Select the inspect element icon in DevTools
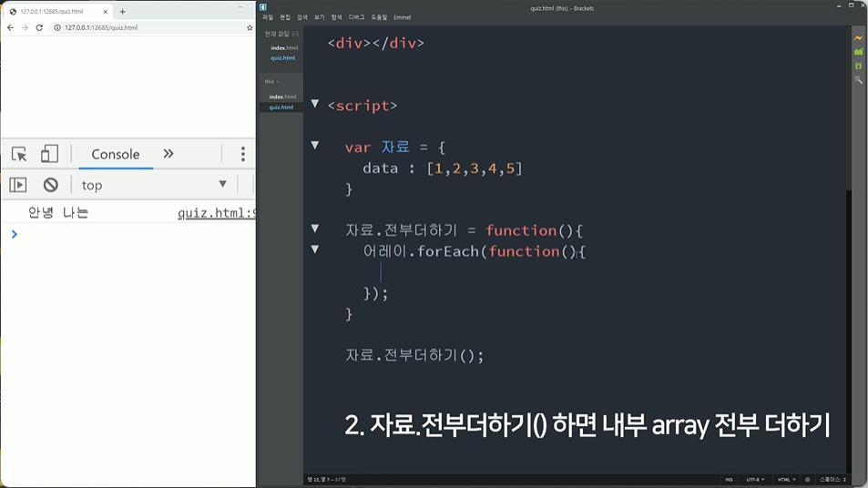Image resolution: width=868 pixels, height=488 pixels. click(x=19, y=154)
